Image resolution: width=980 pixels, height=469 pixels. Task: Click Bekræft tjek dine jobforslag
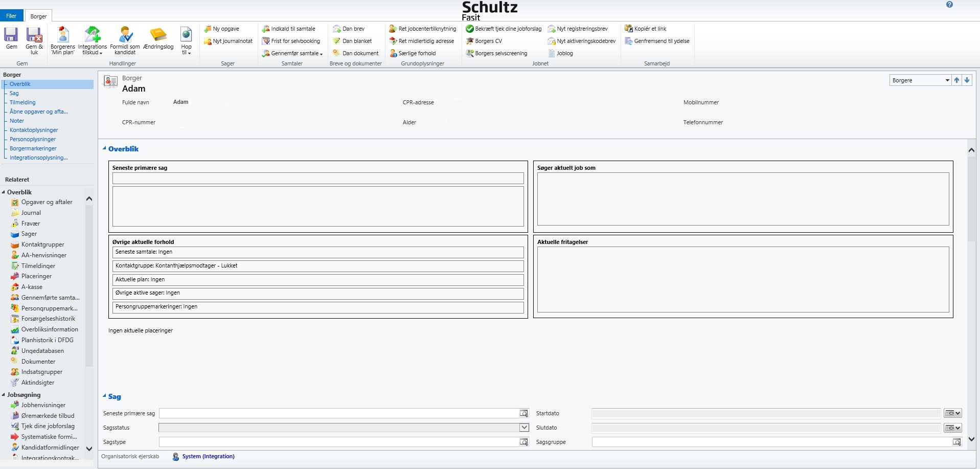[504, 29]
